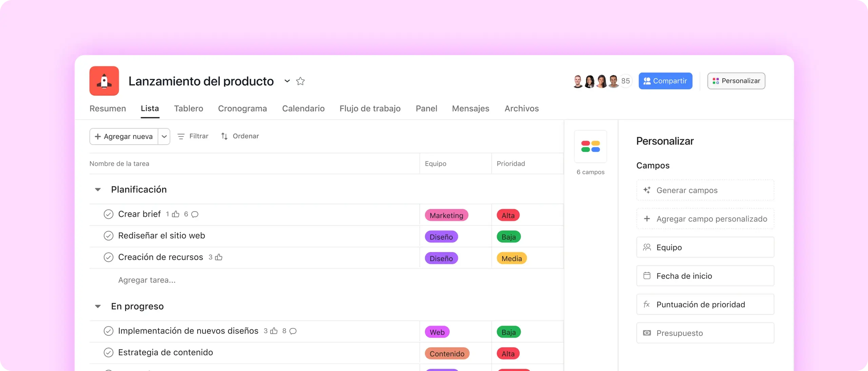Screen dimensions: 868x371
Task: Mark Estrategia de contenido complete
Action: [x=108, y=353]
